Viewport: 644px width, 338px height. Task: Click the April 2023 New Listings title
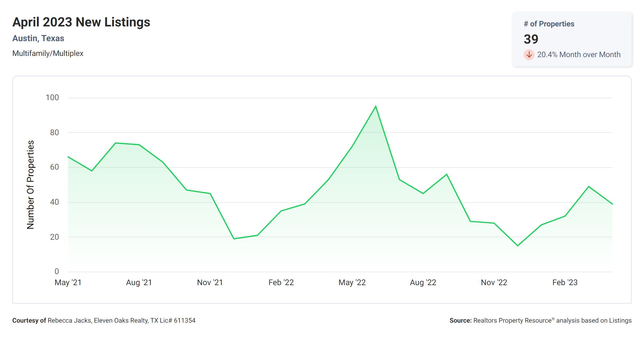pyautogui.click(x=81, y=22)
